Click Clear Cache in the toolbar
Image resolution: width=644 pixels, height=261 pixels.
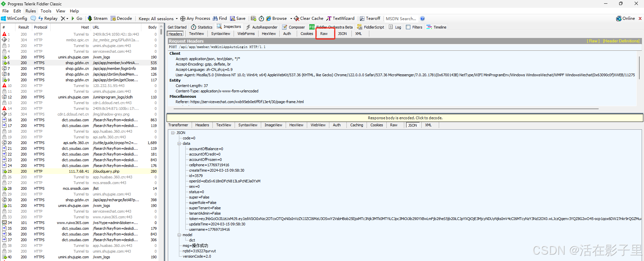pos(309,18)
